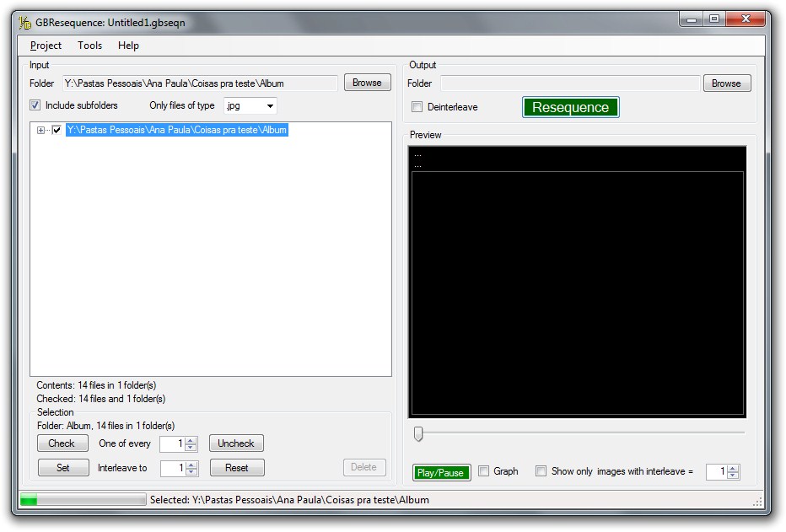Uncheck the Album folder tree checkbox

click(x=57, y=130)
